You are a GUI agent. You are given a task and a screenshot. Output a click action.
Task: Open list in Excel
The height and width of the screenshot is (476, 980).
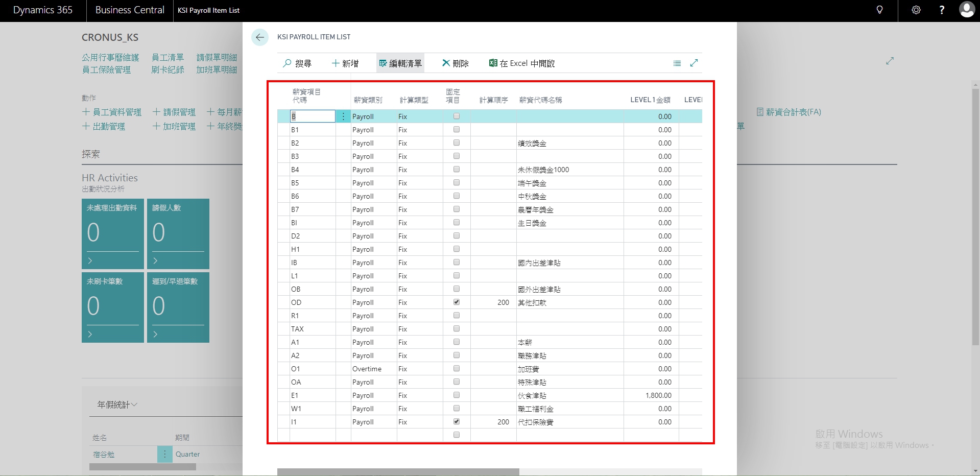click(x=521, y=63)
